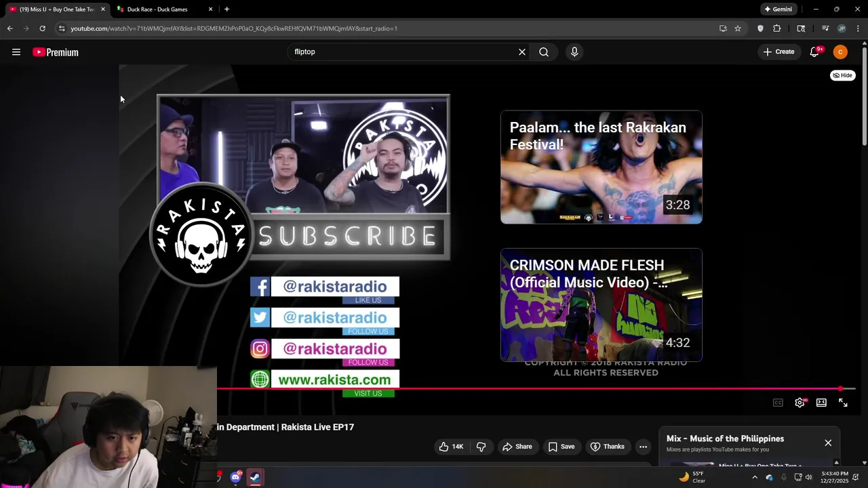Open Discord from the taskbar
This screenshot has height=488, width=868.
pyautogui.click(x=235, y=477)
